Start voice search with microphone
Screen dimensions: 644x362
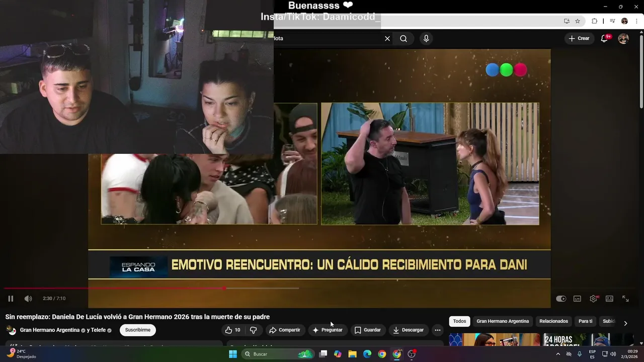click(x=426, y=38)
